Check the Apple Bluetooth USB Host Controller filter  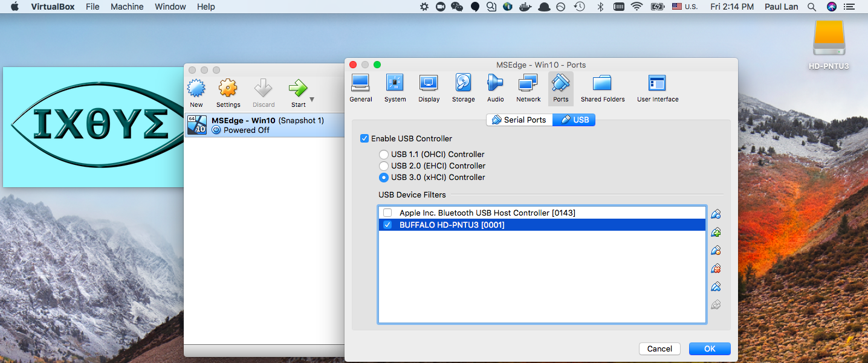(x=387, y=213)
